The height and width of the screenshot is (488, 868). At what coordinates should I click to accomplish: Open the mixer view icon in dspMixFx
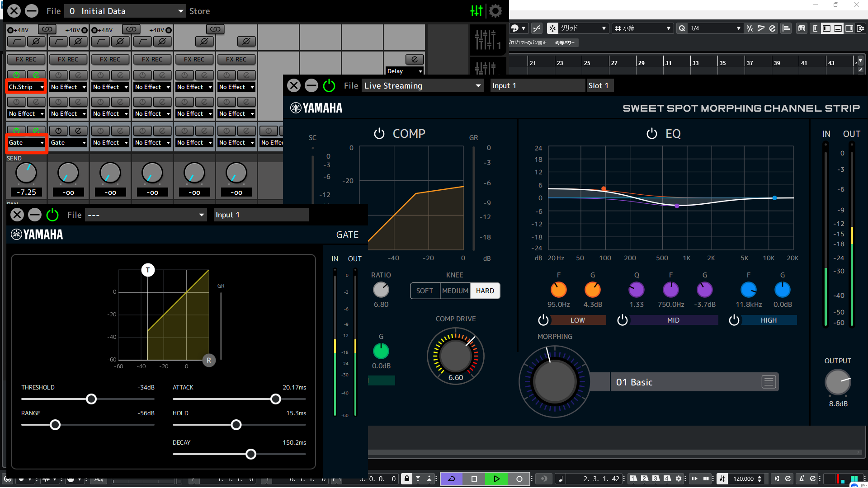click(476, 11)
